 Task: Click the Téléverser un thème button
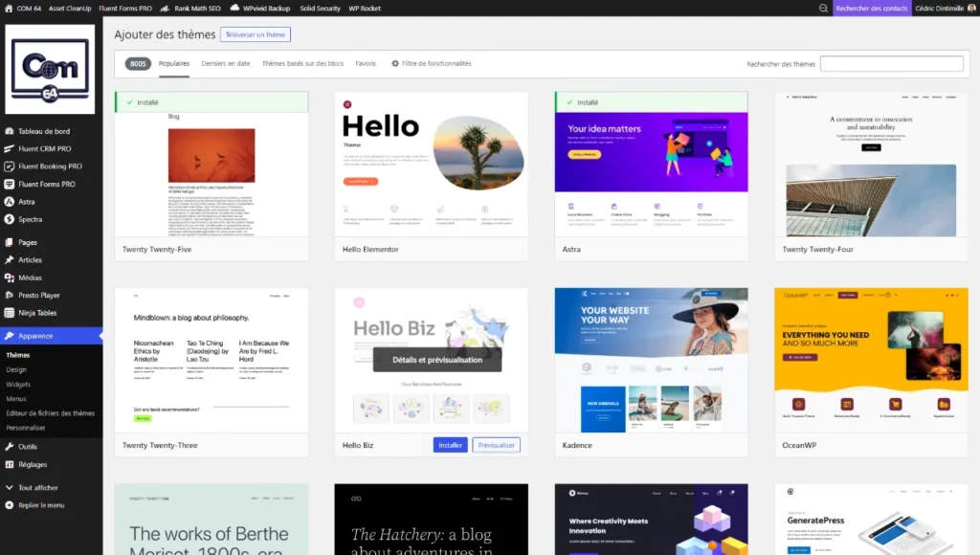(x=256, y=33)
